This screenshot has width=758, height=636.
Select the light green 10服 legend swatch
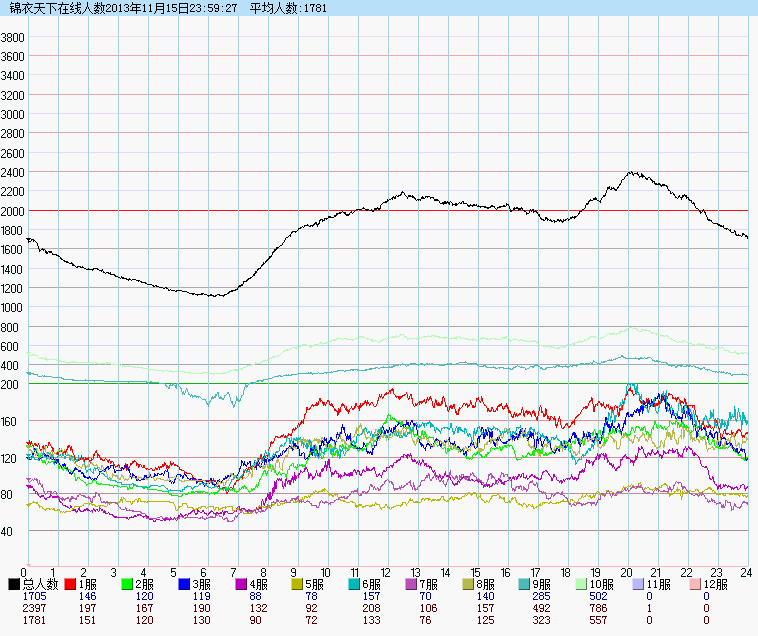(x=584, y=583)
